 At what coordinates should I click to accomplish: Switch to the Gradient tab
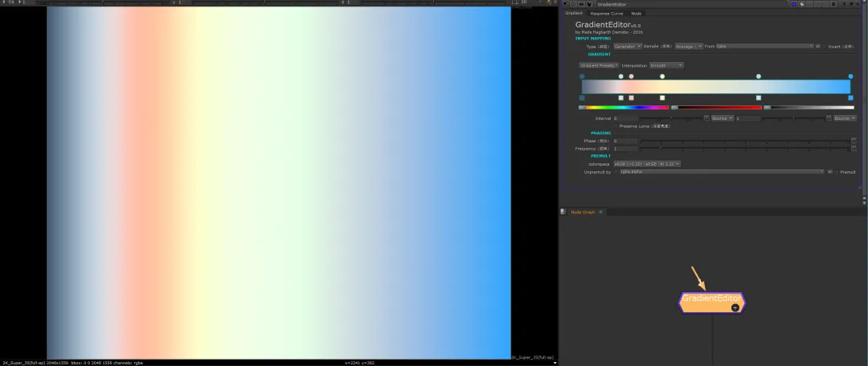pos(574,13)
